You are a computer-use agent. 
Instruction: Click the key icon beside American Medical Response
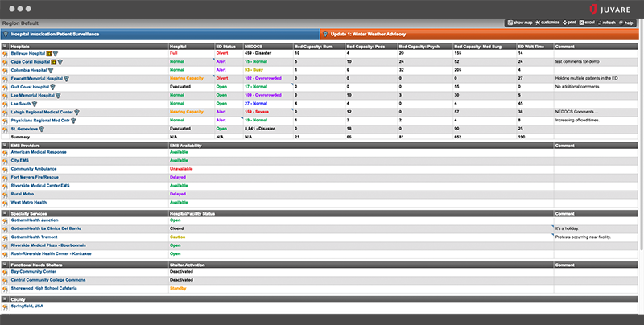(x=5, y=153)
